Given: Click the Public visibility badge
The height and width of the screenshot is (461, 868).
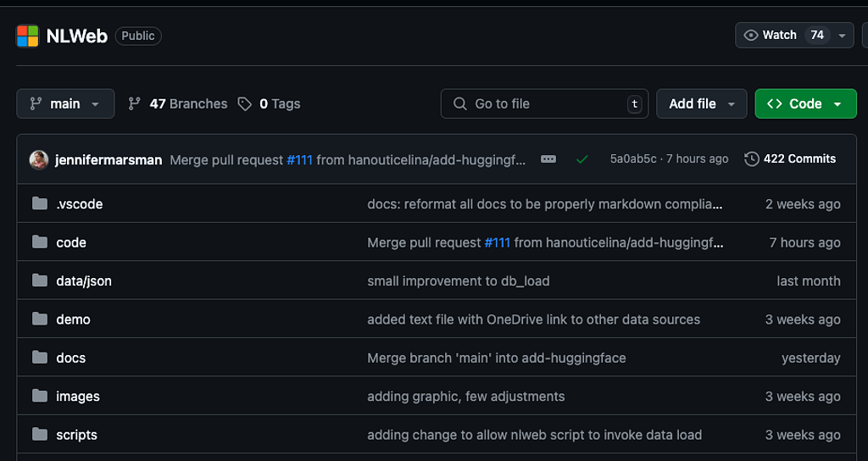Looking at the screenshot, I should [x=138, y=36].
